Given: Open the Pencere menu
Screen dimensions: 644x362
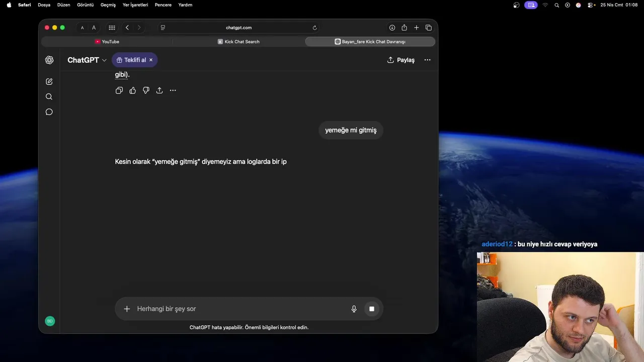Looking at the screenshot, I should coord(163,5).
